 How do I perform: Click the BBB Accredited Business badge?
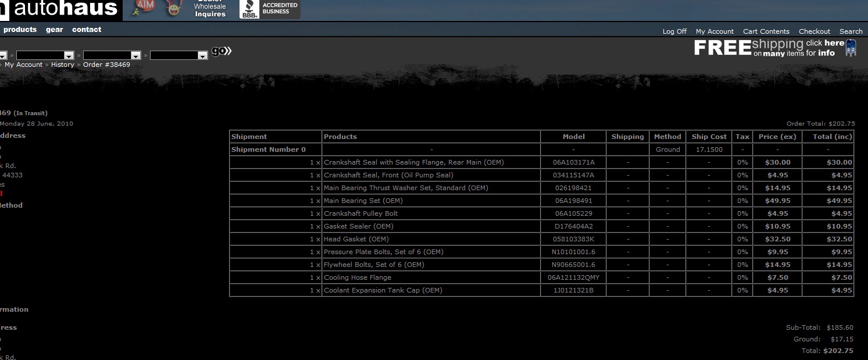pyautogui.click(x=270, y=9)
